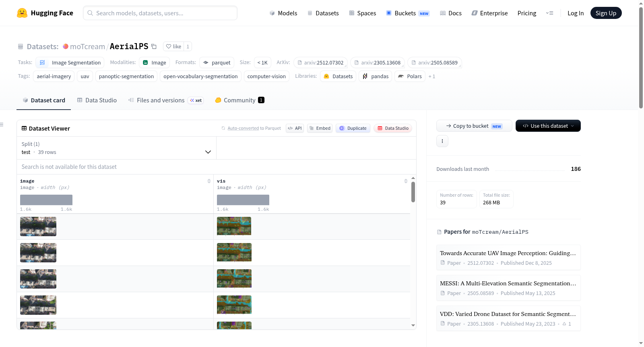Open Docs in the top navigation
This screenshot has height=347, width=644.
pyautogui.click(x=450, y=13)
